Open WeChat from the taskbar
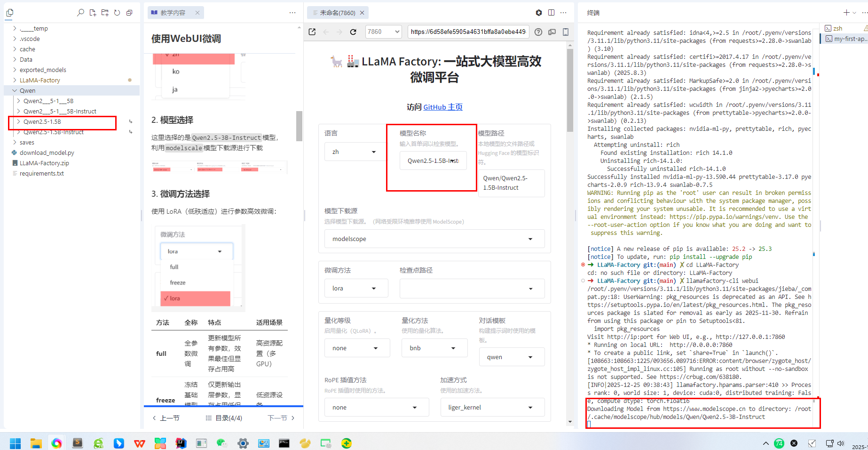Image resolution: width=868 pixels, height=450 pixels. (222, 443)
